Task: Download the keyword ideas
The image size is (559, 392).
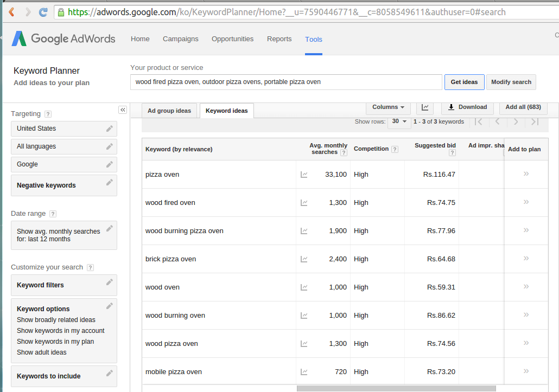Action: [467, 107]
